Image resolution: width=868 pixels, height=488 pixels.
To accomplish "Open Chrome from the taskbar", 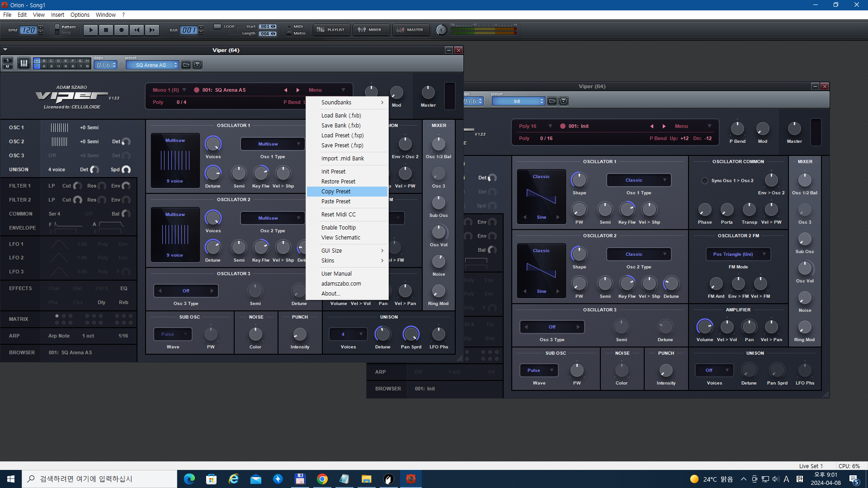I will point(322,479).
